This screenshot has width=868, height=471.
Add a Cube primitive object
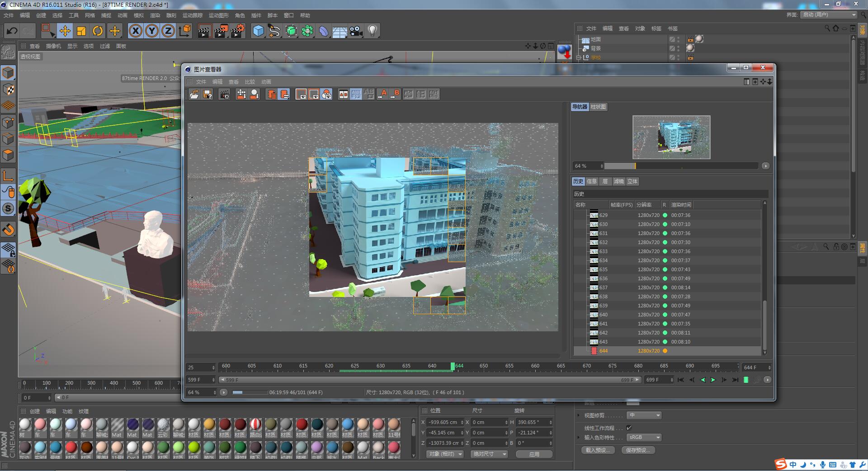[258, 31]
